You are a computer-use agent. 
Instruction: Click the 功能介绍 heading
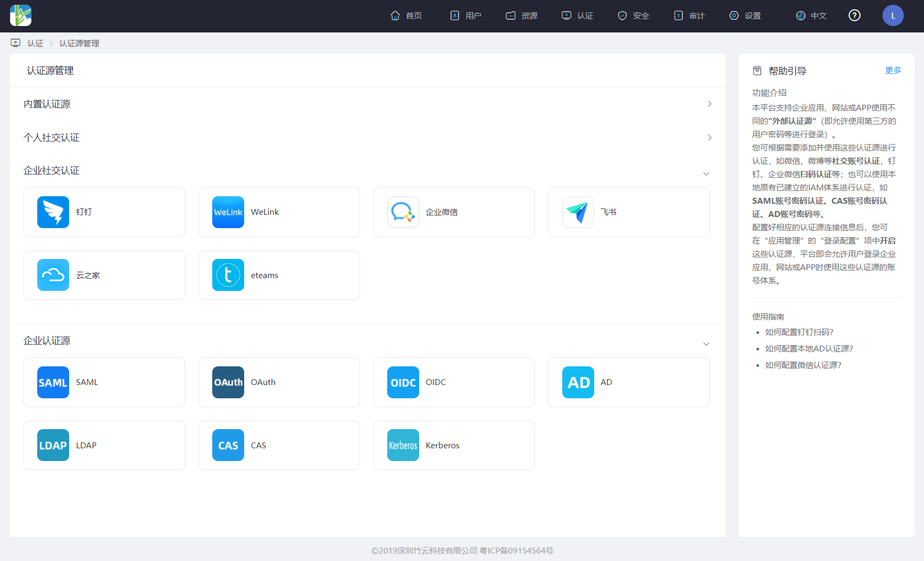(769, 93)
